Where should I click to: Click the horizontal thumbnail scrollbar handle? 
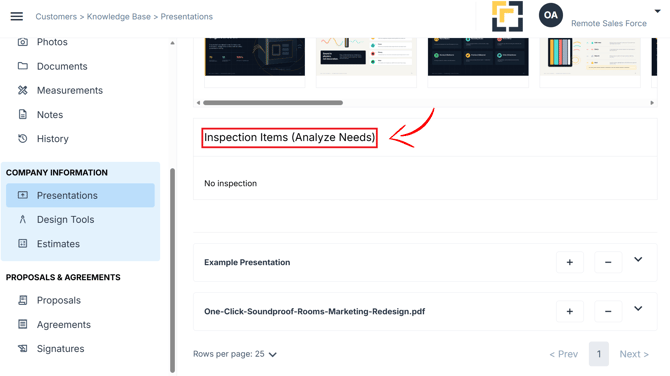(273, 103)
